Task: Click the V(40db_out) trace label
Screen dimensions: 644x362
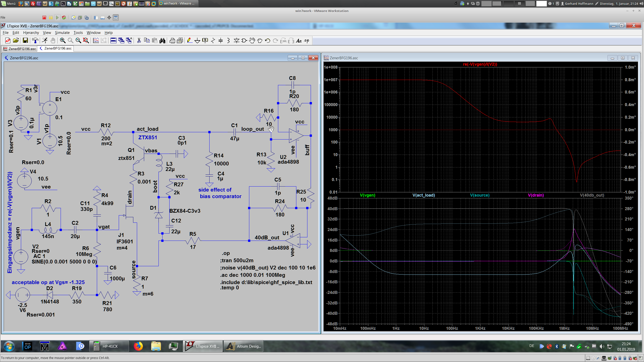Action: click(x=592, y=195)
